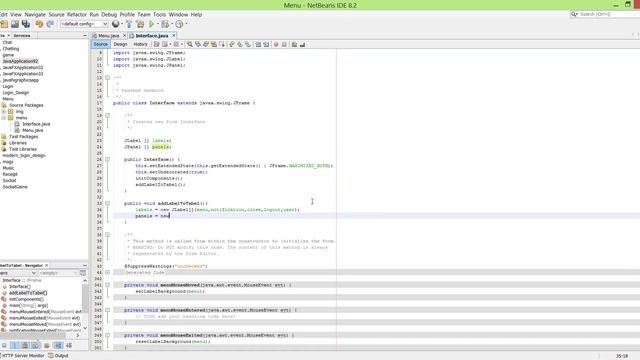Click the Comment editor toolbar icon

[294, 44]
